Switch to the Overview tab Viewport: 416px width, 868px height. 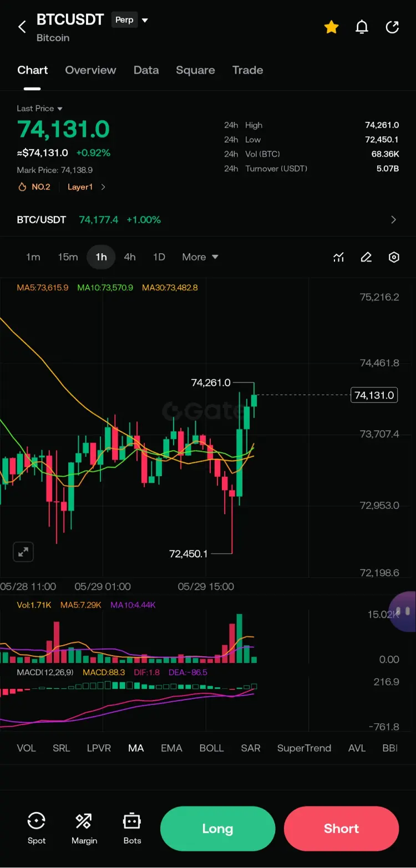pos(90,70)
